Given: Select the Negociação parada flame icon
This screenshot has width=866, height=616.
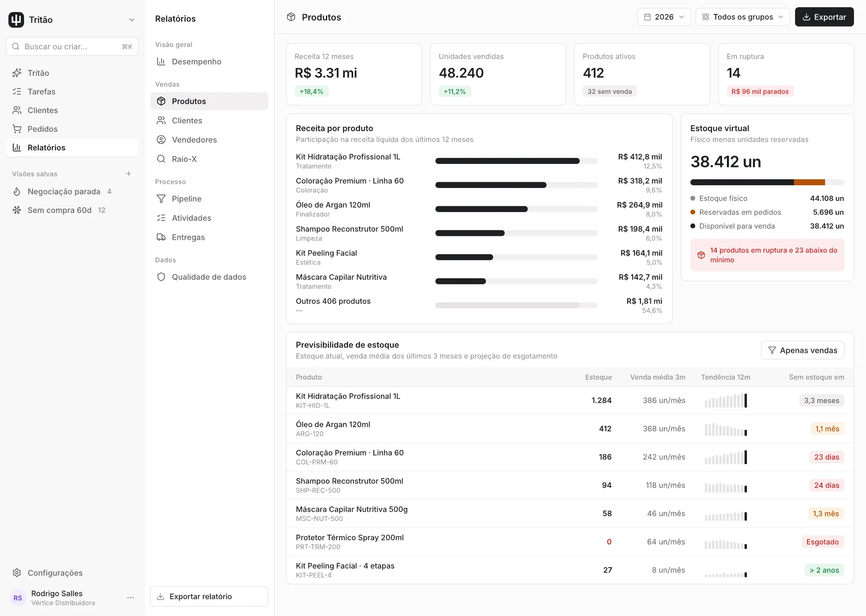Looking at the screenshot, I should point(17,191).
